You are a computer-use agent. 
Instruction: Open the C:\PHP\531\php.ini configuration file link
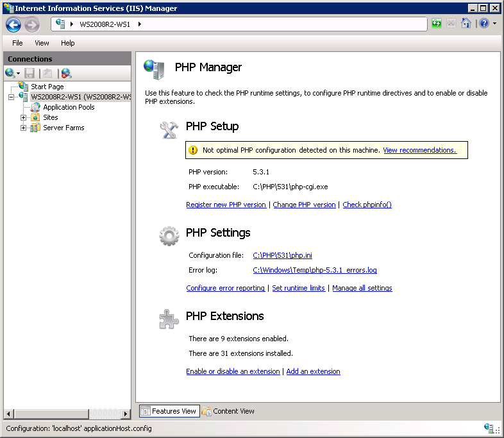tap(282, 255)
